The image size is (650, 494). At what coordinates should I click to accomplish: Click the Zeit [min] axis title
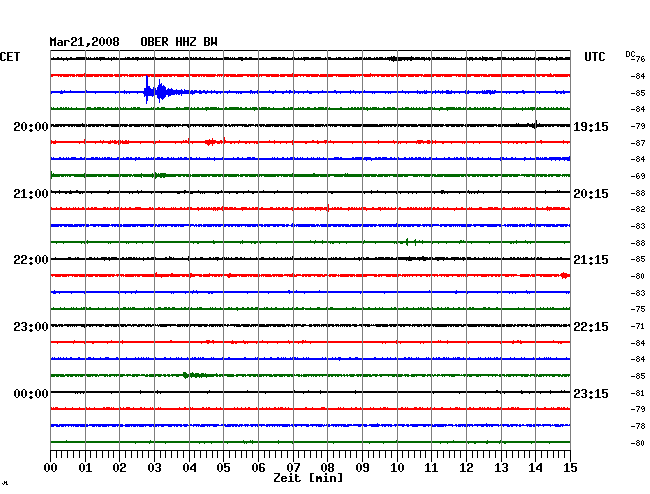[308, 478]
